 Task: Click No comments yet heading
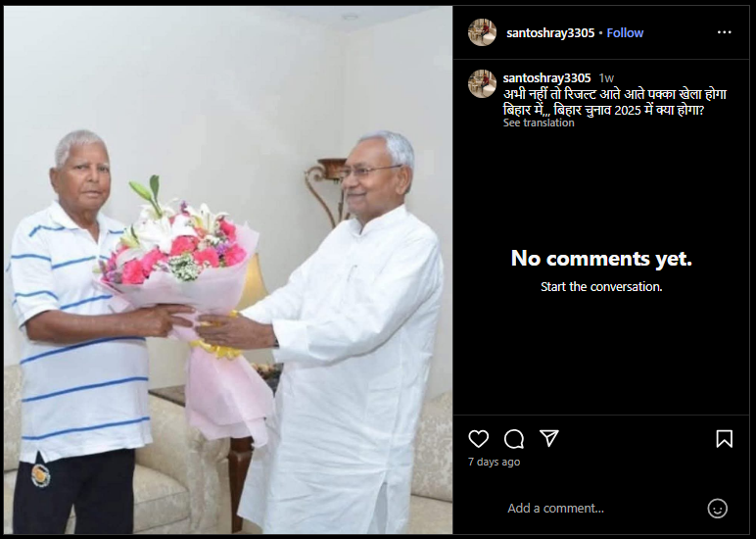[601, 258]
